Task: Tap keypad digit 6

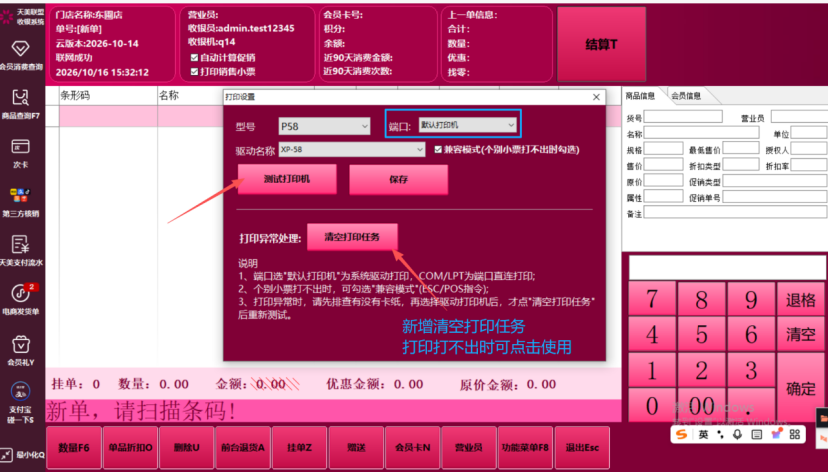Action: [x=751, y=334]
